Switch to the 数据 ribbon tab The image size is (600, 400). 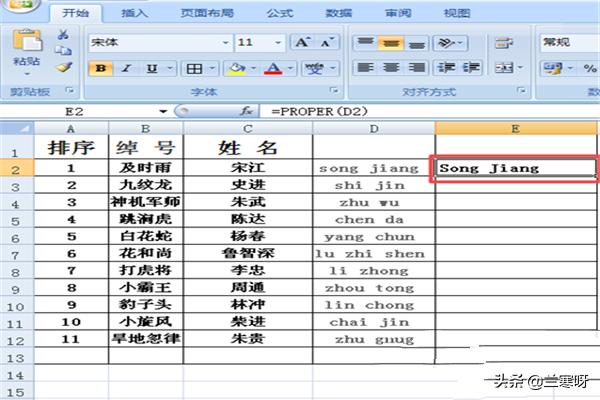click(x=339, y=13)
